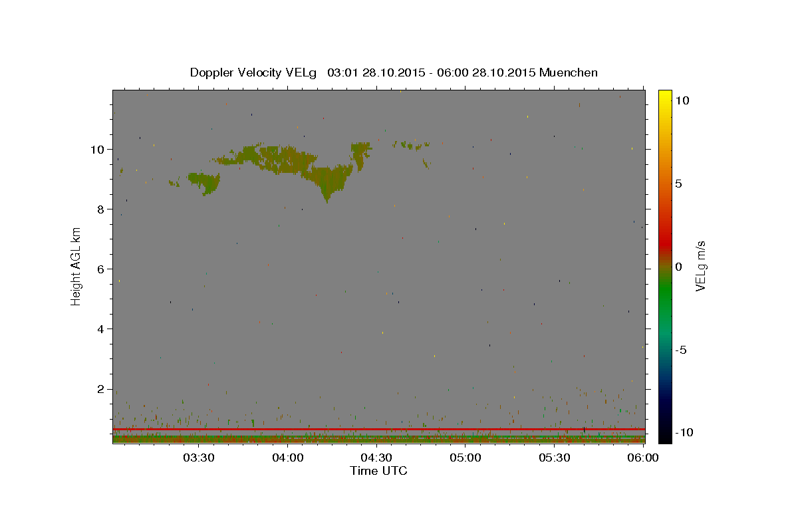Click the height axis label 10
The width and height of the screenshot is (798, 532).
tap(97, 149)
